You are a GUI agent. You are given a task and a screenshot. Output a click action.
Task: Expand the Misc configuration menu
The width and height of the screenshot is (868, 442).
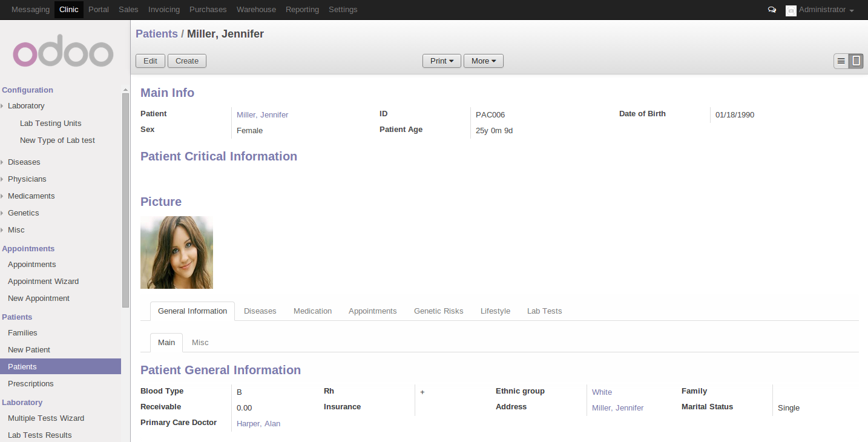point(16,230)
